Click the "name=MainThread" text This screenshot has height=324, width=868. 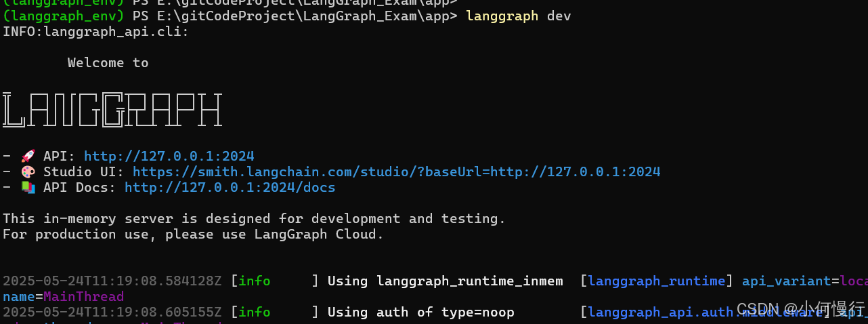(64, 296)
